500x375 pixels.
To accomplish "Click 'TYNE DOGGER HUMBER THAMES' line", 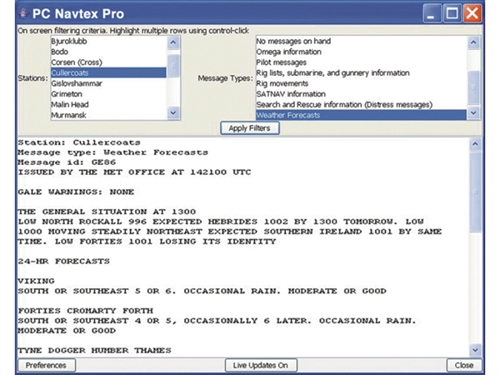I will 95,350.
